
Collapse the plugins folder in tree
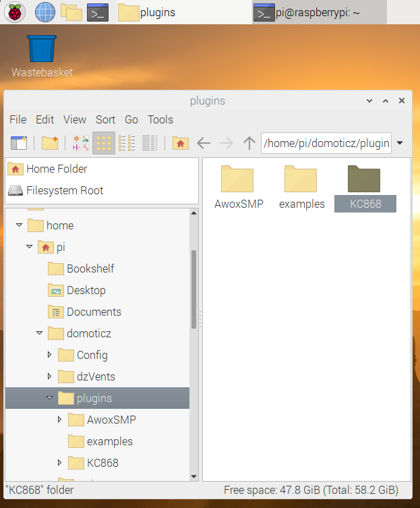(49, 398)
